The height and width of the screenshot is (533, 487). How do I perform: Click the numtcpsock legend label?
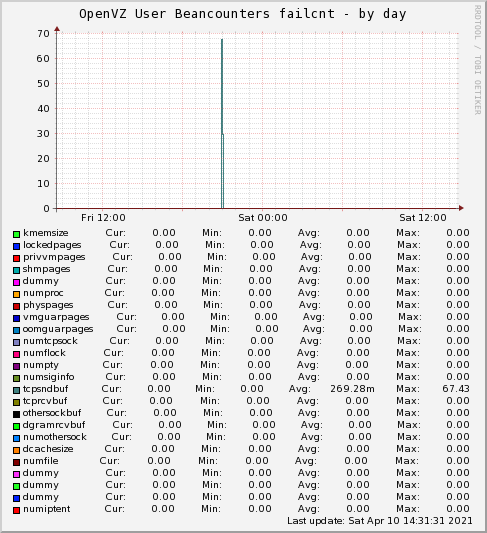coord(50,341)
